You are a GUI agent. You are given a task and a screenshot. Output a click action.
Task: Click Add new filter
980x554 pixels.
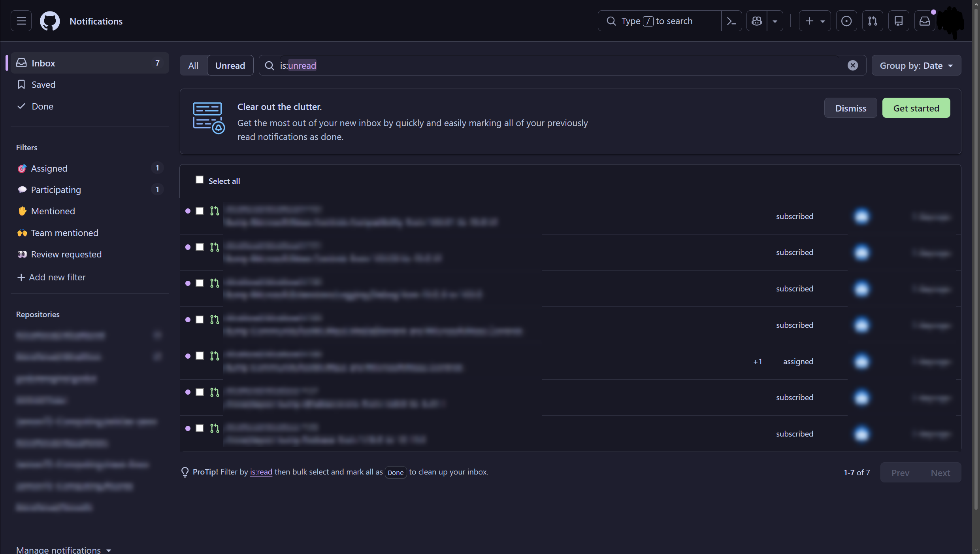click(51, 277)
